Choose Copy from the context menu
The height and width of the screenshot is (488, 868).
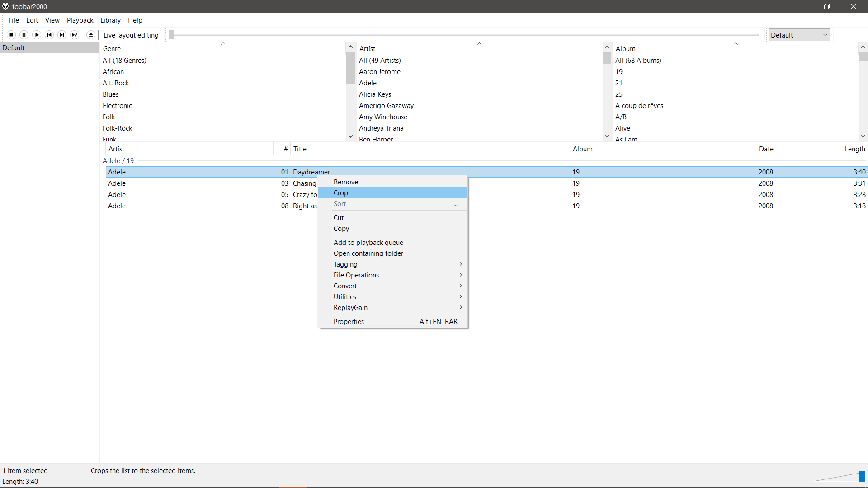341,228
